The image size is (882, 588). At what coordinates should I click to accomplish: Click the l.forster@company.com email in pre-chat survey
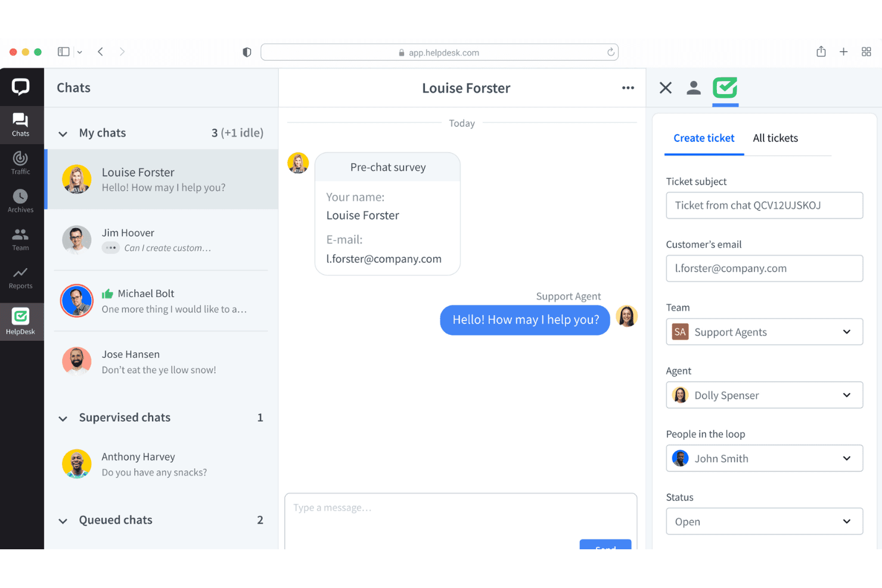coord(384,259)
